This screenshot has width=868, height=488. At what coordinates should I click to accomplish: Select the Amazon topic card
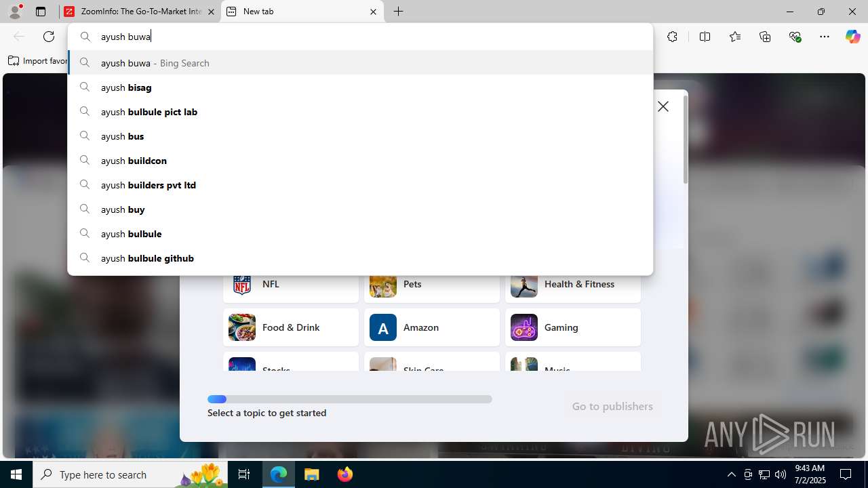coord(432,327)
